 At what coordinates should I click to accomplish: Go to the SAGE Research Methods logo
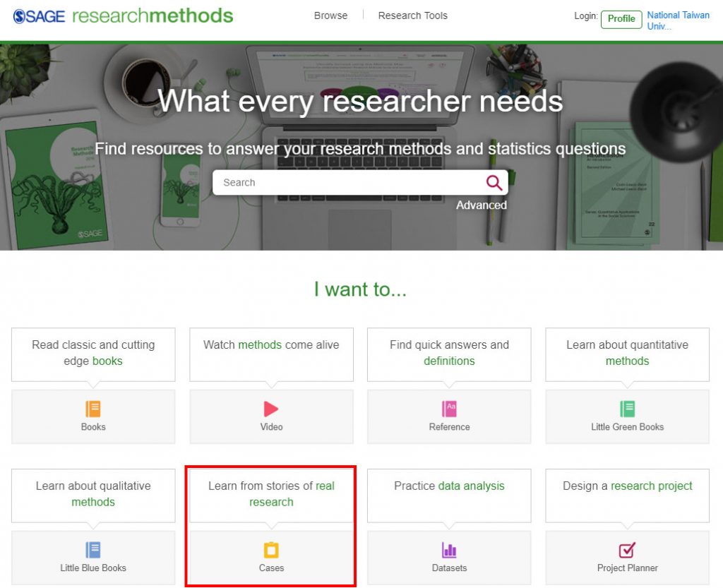point(123,16)
